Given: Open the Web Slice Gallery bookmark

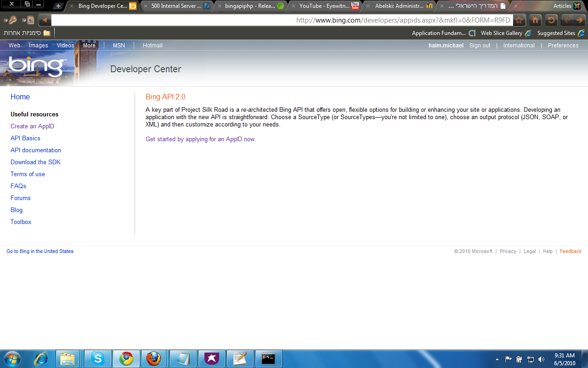Looking at the screenshot, I should (x=506, y=33).
